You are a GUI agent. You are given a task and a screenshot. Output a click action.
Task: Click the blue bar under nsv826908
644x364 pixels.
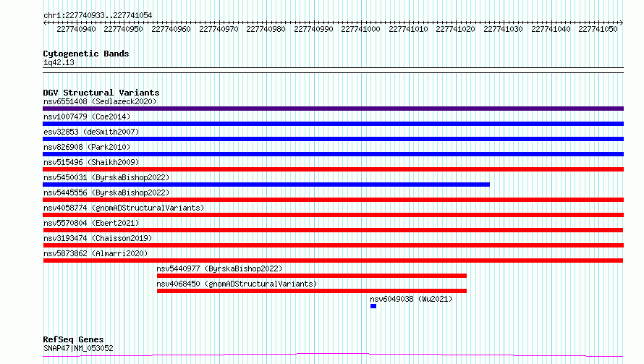[333, 154]
